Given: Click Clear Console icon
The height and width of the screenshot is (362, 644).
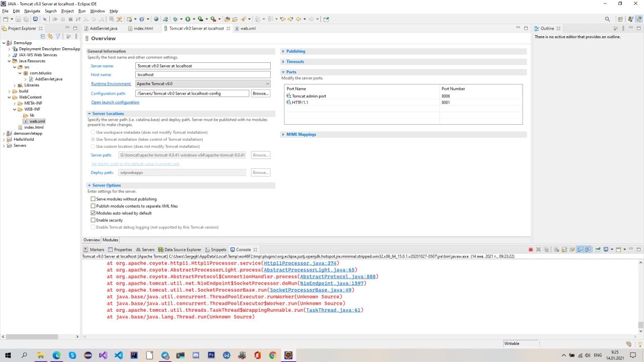Looking at the screenshot, I should 556,249.
